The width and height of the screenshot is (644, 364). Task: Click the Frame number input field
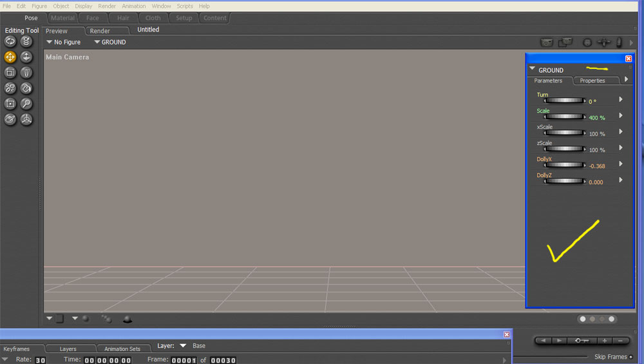point(185,360)
